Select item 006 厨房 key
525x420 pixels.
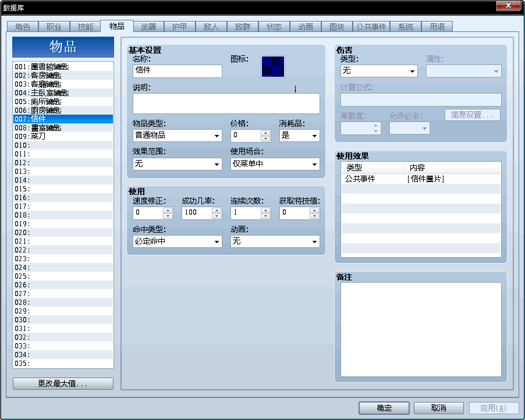63,110
